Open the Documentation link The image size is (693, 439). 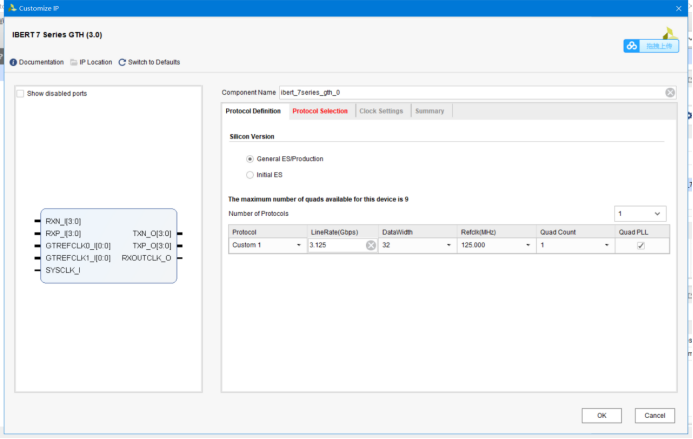click(41, 62)
